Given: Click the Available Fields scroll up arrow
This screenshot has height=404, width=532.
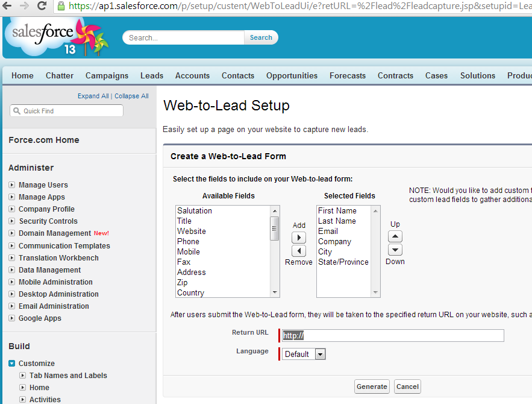Looking at the screenshot, I should (x=275, y=211).
